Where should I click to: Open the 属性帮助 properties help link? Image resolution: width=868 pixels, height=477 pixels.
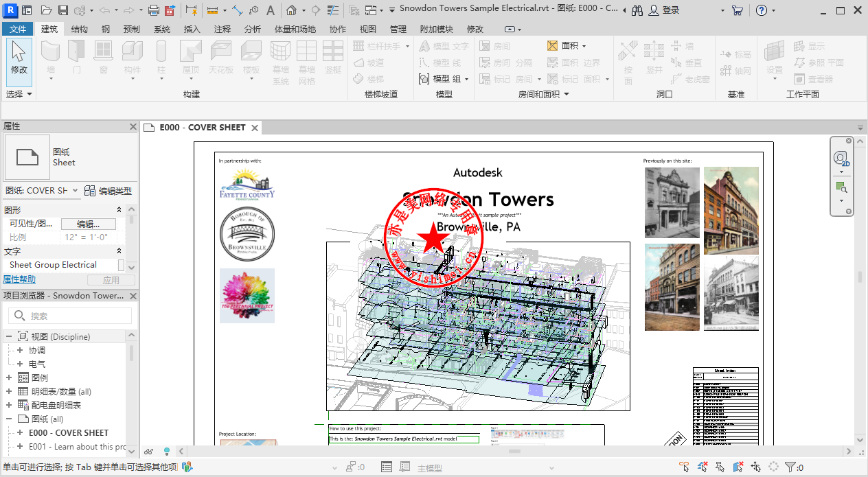coord(19,279)
